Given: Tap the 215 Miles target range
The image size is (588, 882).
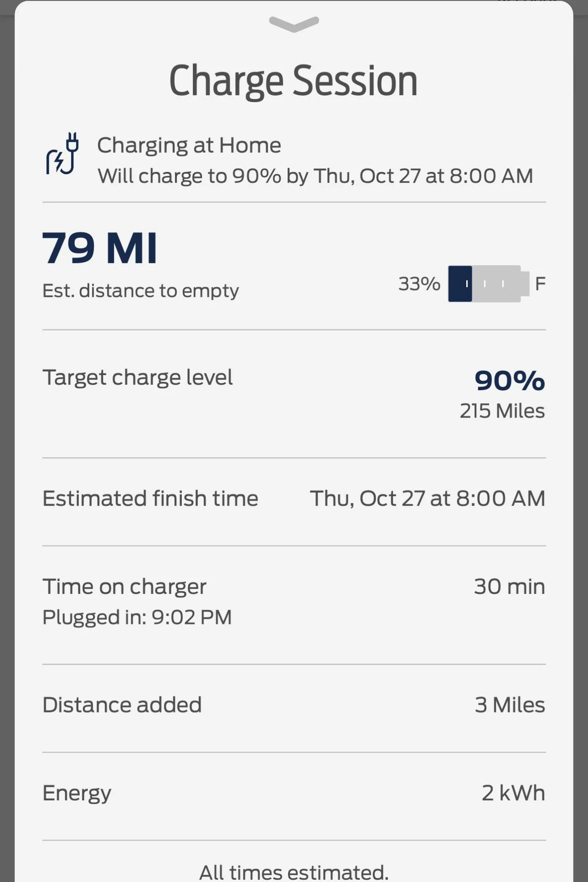Looking at the screenshot, I should 502,411.
